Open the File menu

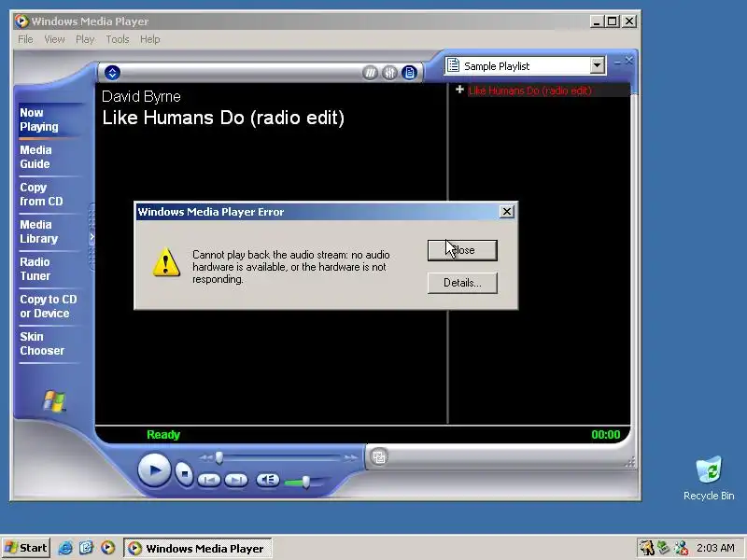tap(26, 39)
